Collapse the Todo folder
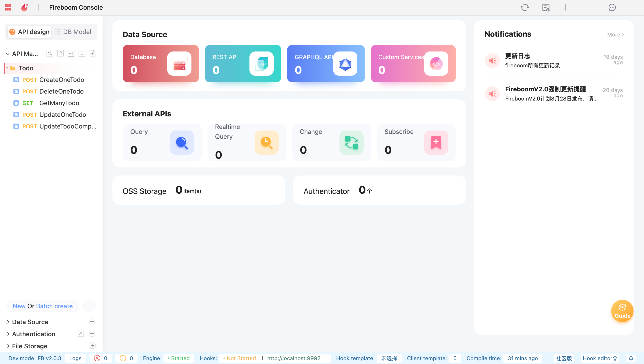The width and height of the screenshot is (644, 364). (7, 68)
